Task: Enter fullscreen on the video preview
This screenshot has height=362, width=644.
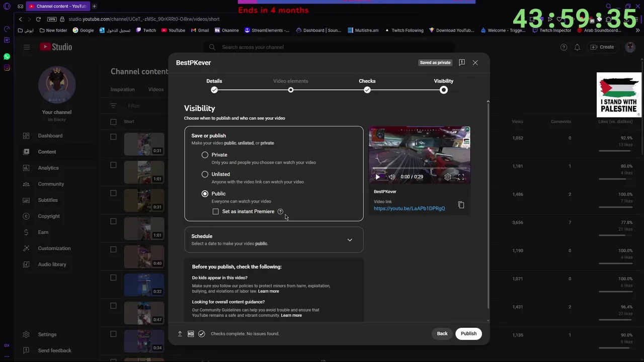Action: pyautogui.click(x=461, y=177)
